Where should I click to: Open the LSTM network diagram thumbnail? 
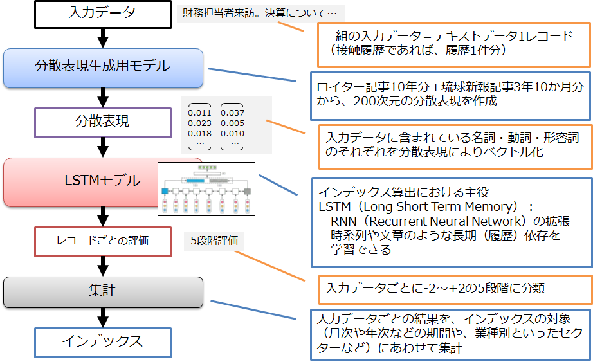(206, 189)
